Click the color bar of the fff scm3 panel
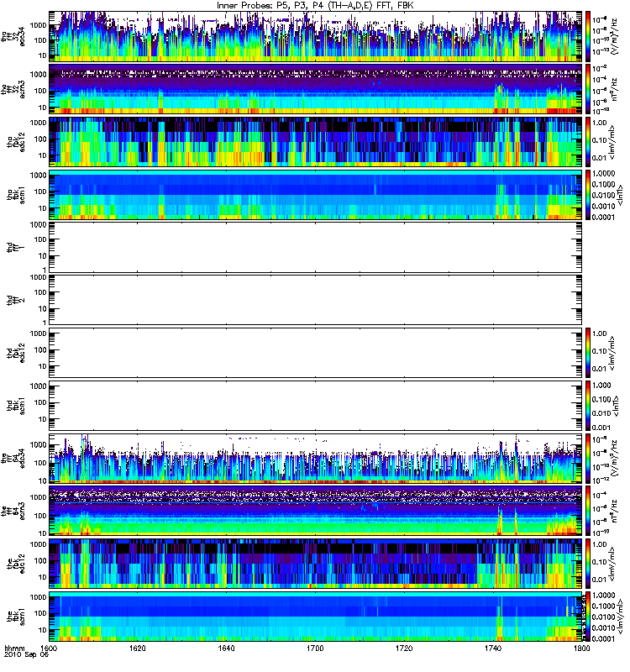This screenshot has width=630, height=672. (588, 511)
